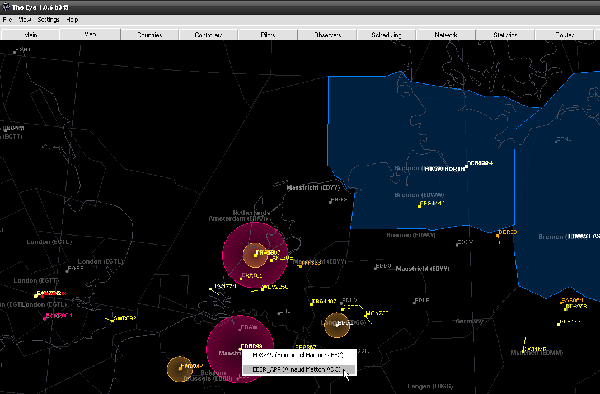Open the File menu
The height and width of the screenshot is (394, 600).
[7, 20]
